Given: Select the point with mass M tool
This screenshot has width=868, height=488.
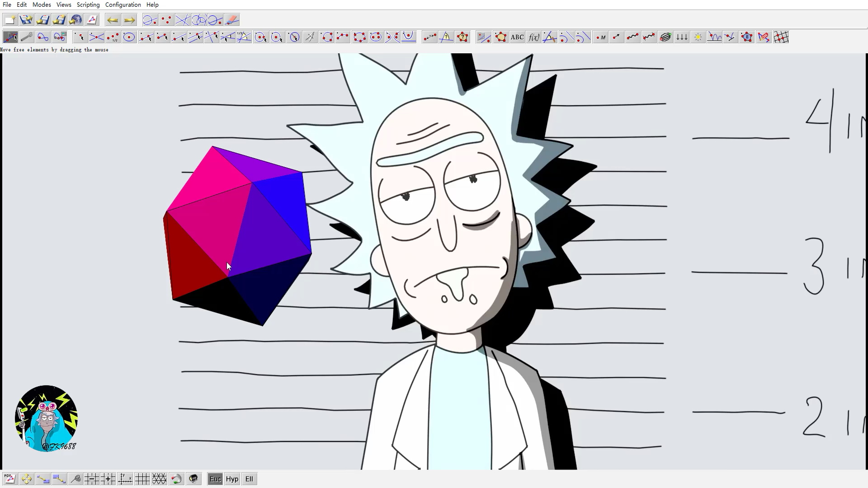Looking at the screenshot, I should pyautogui.click(x=600, y=37).
